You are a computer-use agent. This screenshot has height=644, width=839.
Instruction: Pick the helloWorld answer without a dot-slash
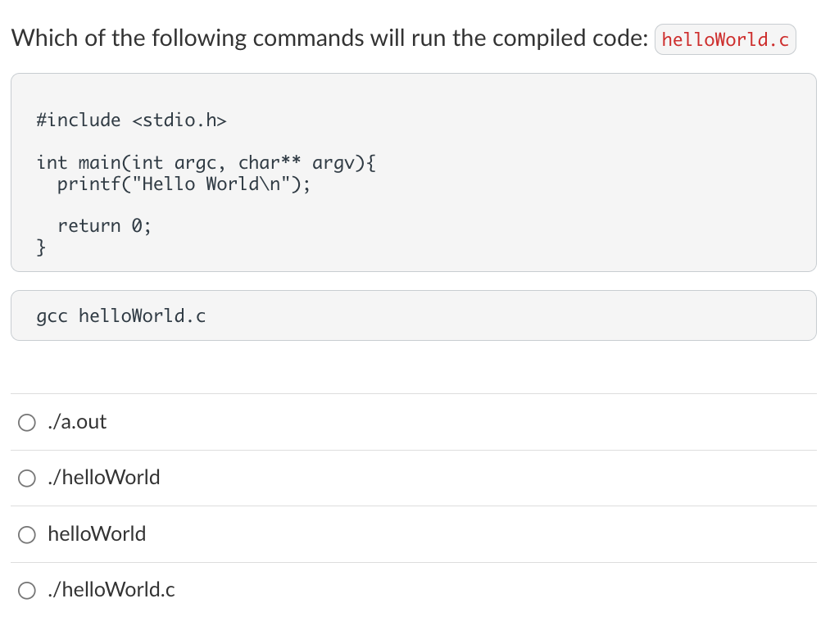(x=27, y=534)
